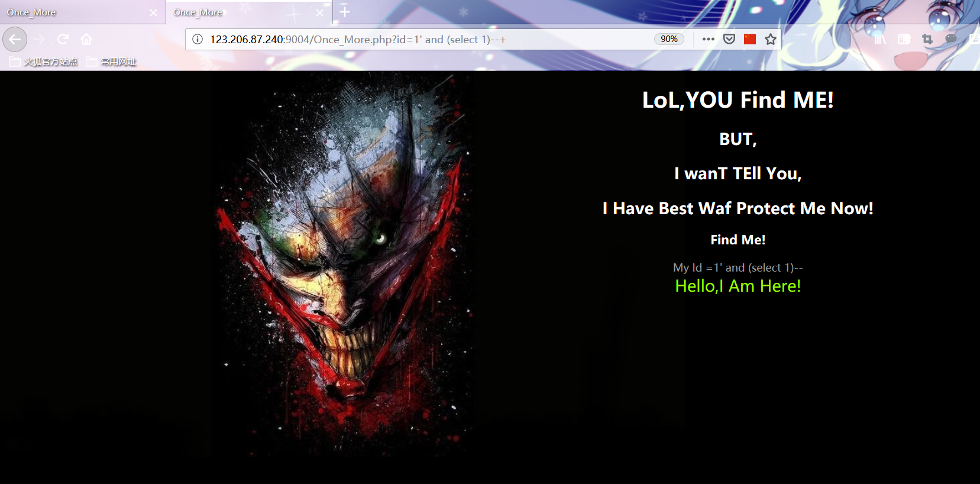Viewport: 980px width, 484px height.
Task: Reload the current page
Action: (x=63, y=40)
